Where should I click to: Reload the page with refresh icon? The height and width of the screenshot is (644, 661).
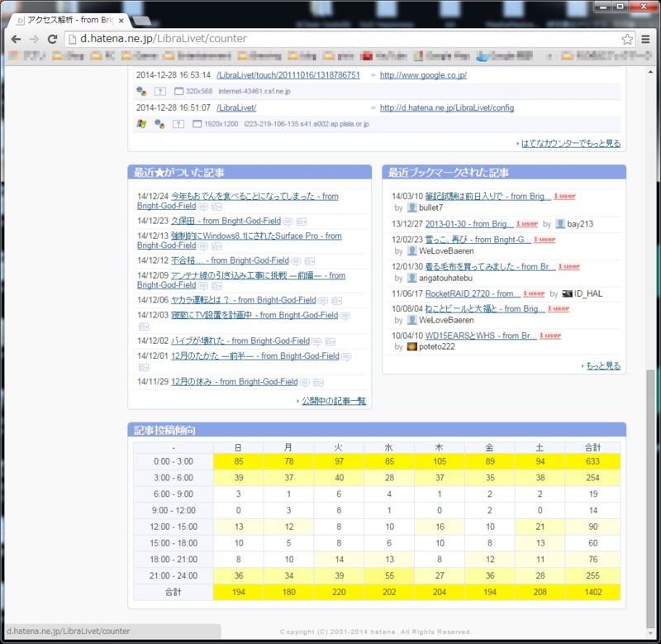52,39
